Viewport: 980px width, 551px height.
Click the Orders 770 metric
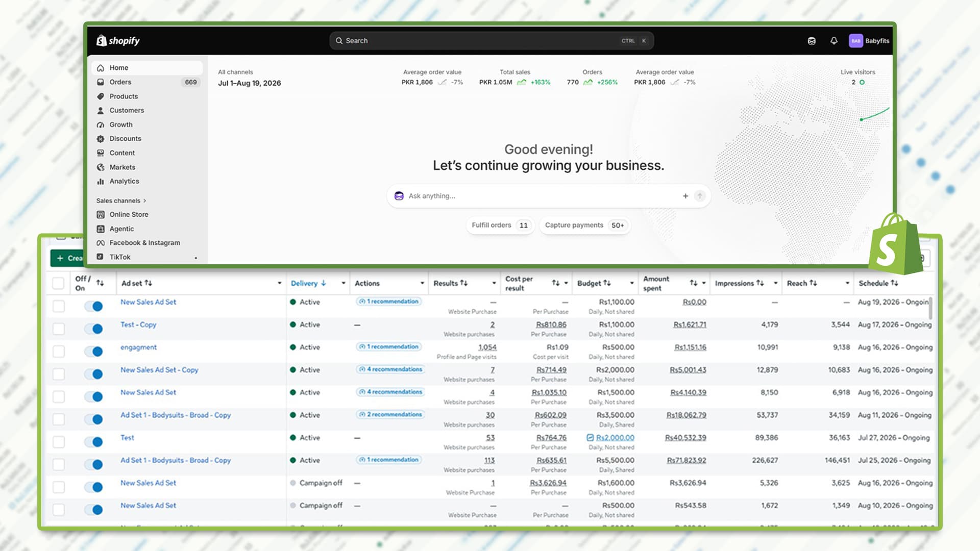tap(592, 77)
